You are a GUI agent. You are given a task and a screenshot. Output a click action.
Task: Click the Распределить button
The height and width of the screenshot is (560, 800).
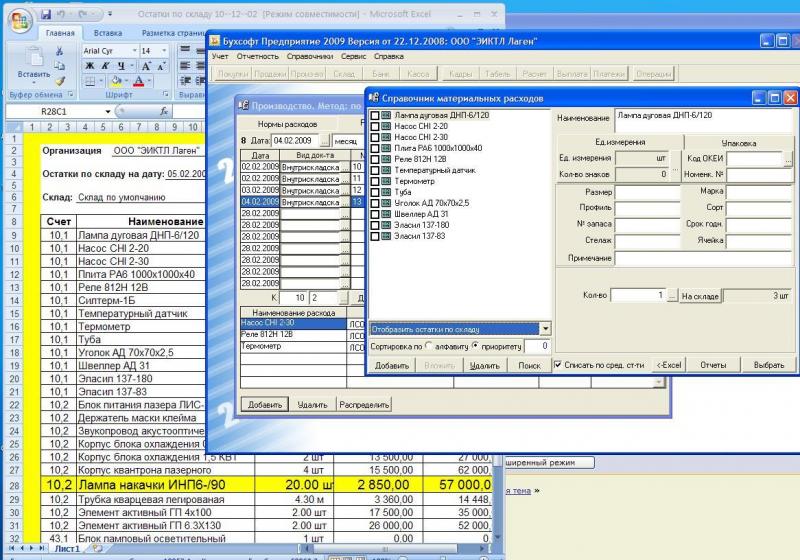point(363,405)
